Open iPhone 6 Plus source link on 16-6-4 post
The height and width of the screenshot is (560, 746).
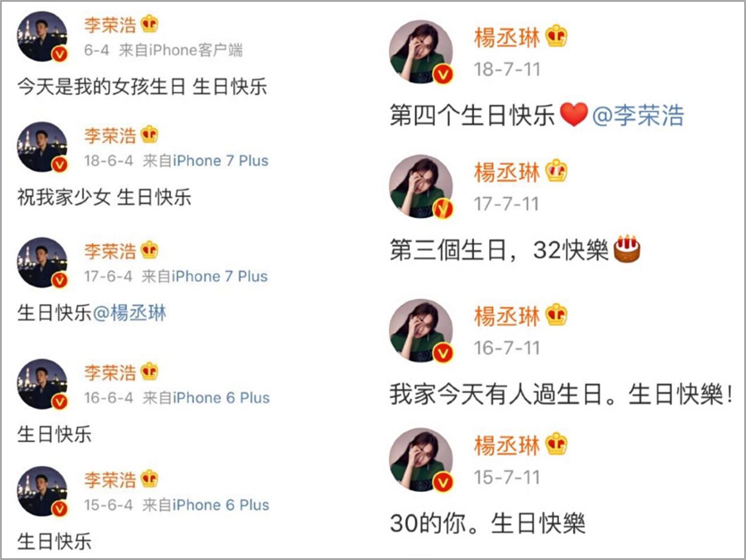(x=221, y=398)
